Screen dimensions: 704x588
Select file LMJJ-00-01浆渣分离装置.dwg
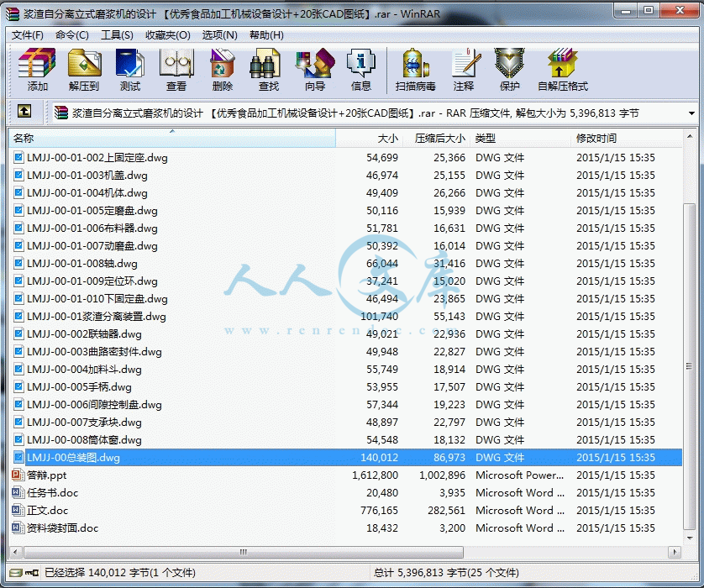[96, 317]
